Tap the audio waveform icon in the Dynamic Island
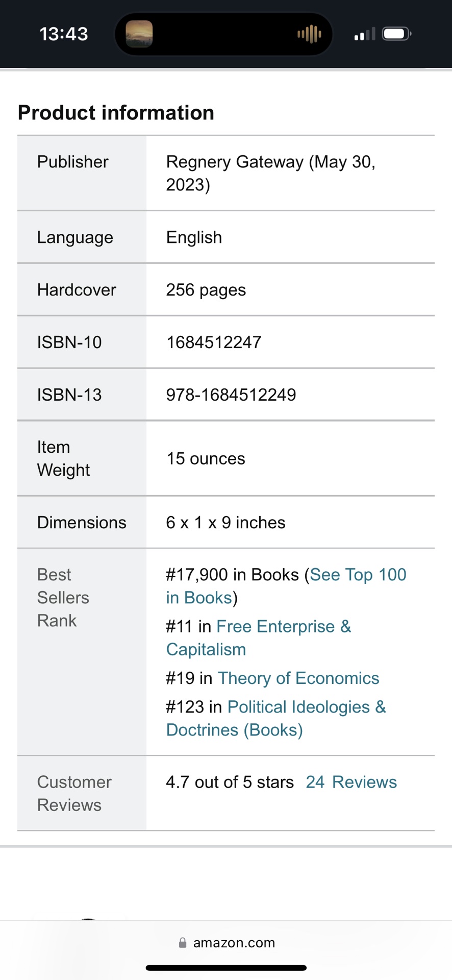 pos(309,34)
